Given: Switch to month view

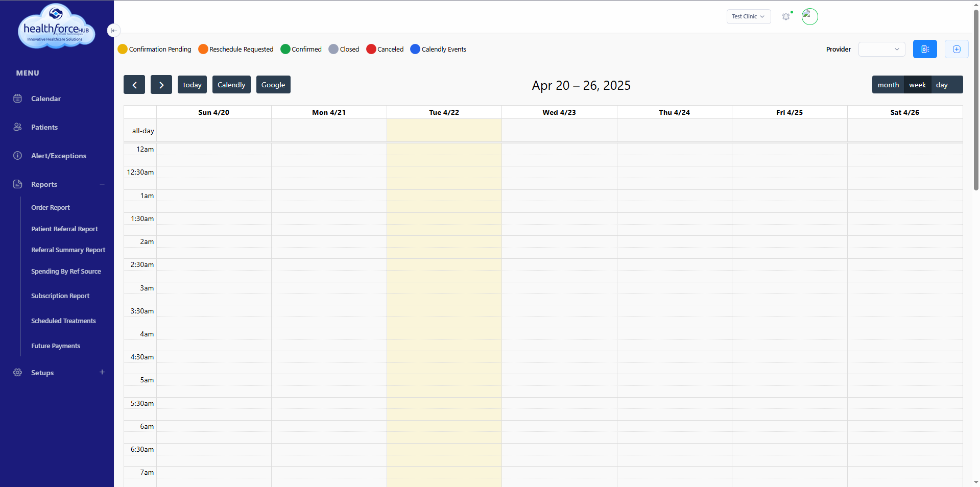Looking at the screenshot, I should click(x=888, y=84).
